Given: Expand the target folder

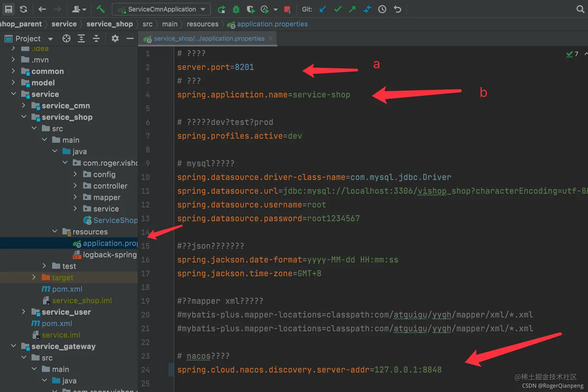Looking at the screenshot, I should (x=34, y=277).
